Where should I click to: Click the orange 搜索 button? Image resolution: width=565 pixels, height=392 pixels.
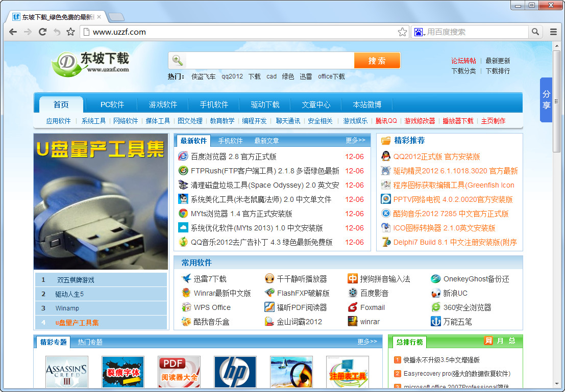(377, 61)
